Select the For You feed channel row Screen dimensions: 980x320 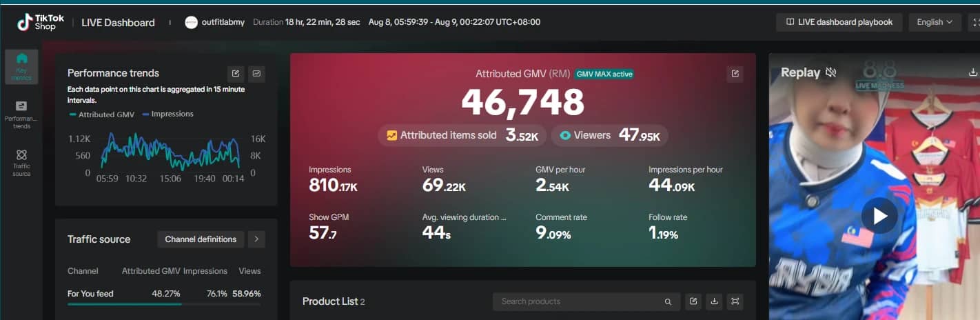pos(165,294)
